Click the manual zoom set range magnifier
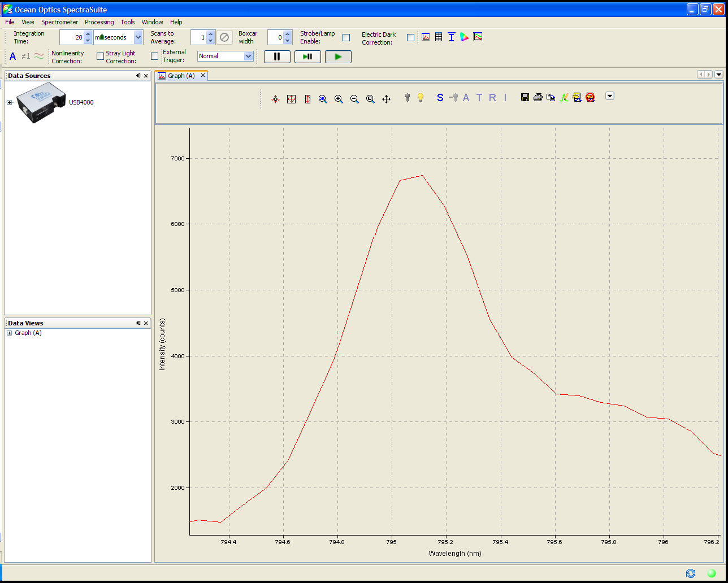This screenshot has width=728, height=583. (323, 99)
